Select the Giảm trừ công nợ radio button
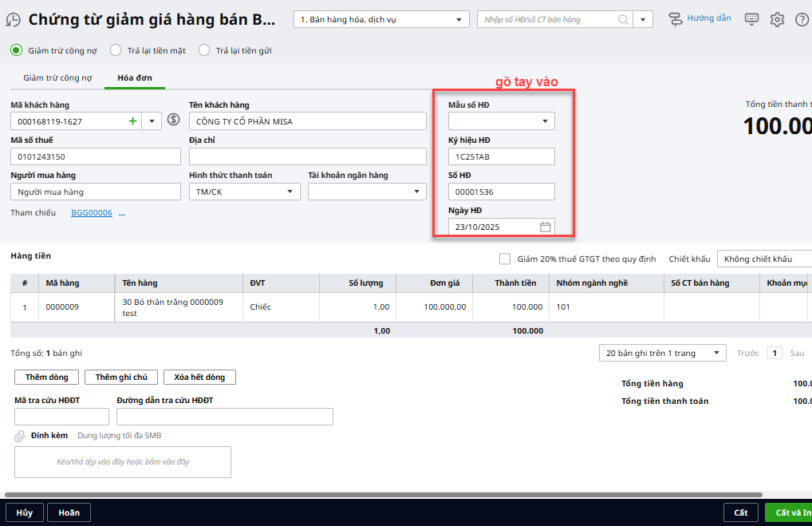 pos(16,50)
